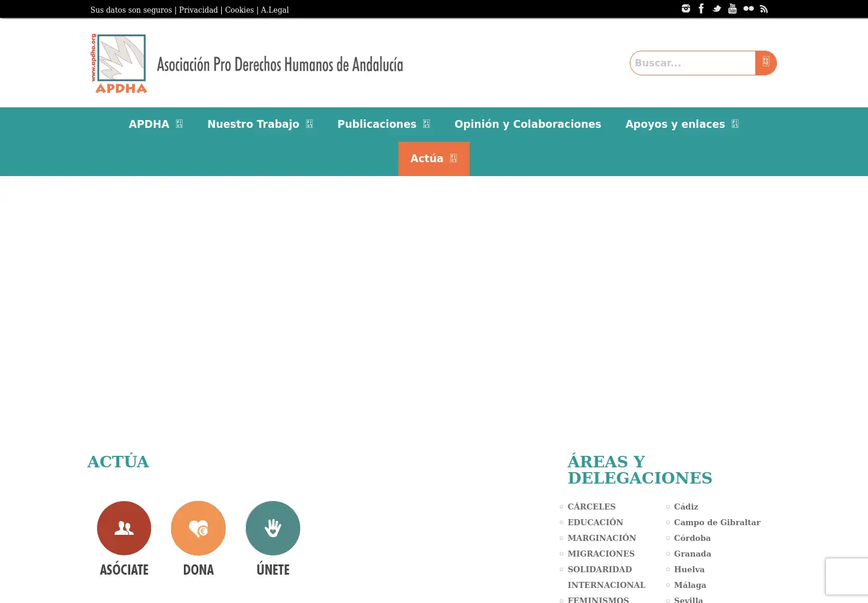Screen dimensions: 868x603
Task: Open the Córdoba delegation link
Action: 692,538
